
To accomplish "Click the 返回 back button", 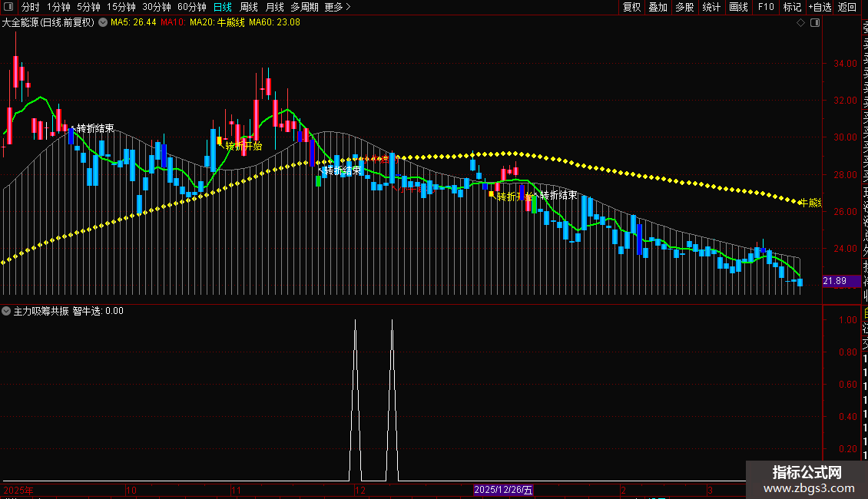I will coord(847,7).
